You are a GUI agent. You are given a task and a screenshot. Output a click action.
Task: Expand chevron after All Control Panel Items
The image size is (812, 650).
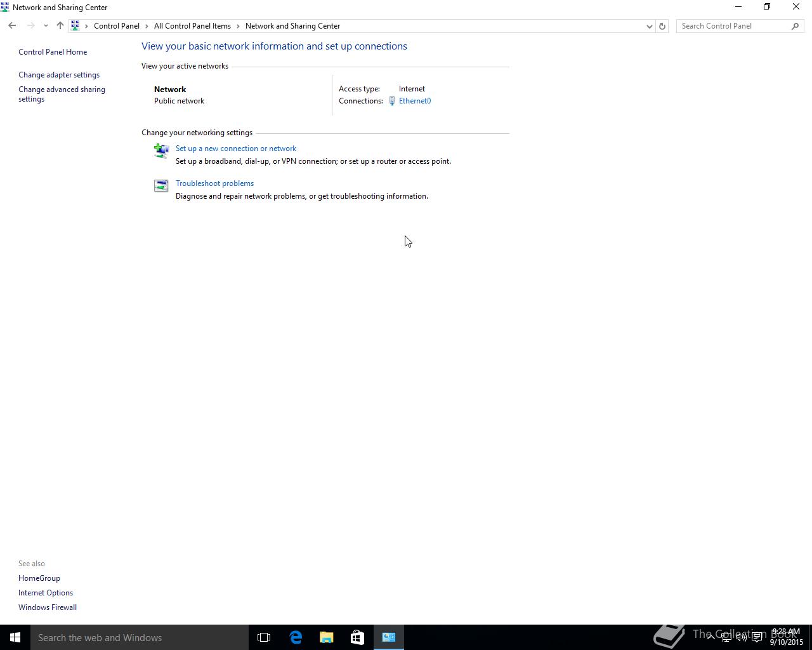coord(239,26)
